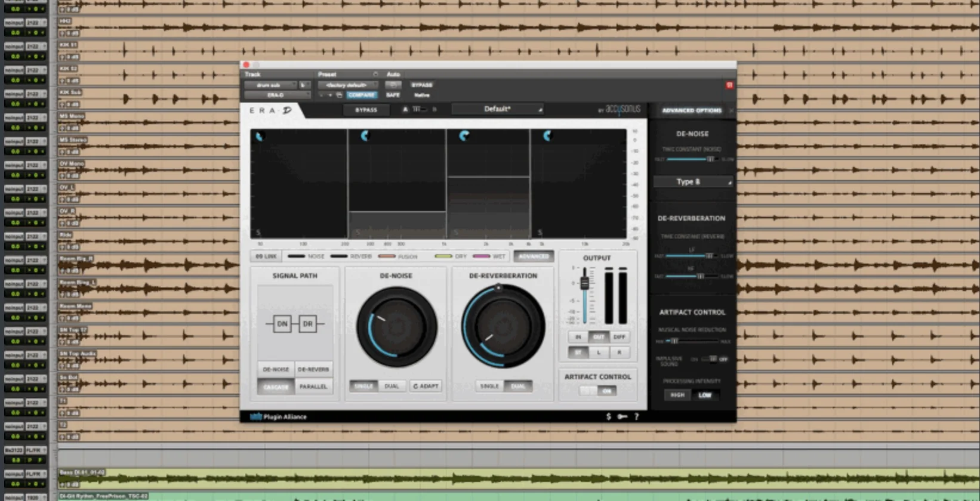Viewport: 980px width, 501px height.
Task: Click second band's blue dial icon in spectrum
Action: [x=365, y=136]
